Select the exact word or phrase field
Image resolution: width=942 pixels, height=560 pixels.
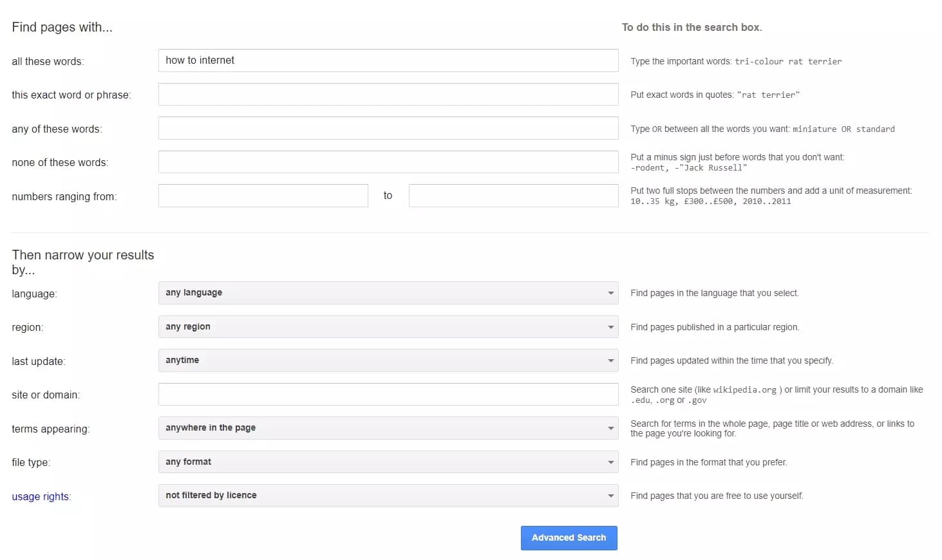click(x=388, y=94)
